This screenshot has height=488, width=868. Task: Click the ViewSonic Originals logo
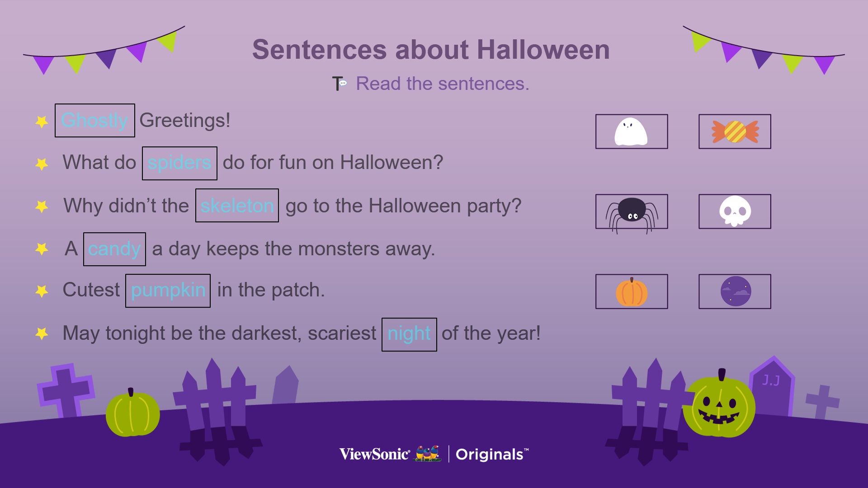pyautogui.click(x=434, y=454)
